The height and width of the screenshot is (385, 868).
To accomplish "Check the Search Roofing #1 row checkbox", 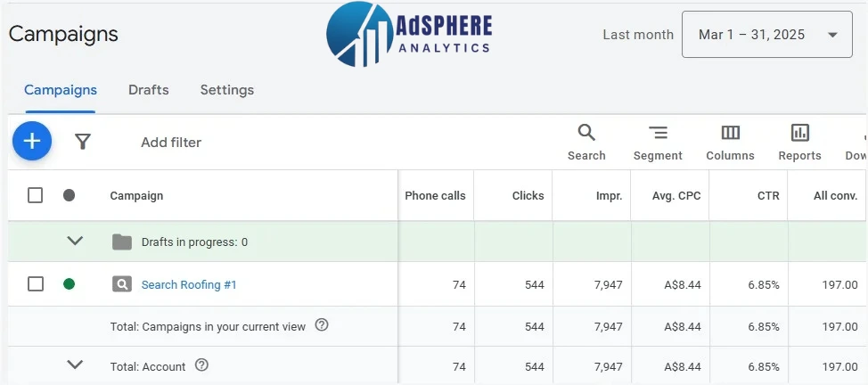I will pyautogui.click(x=35, y=284).
